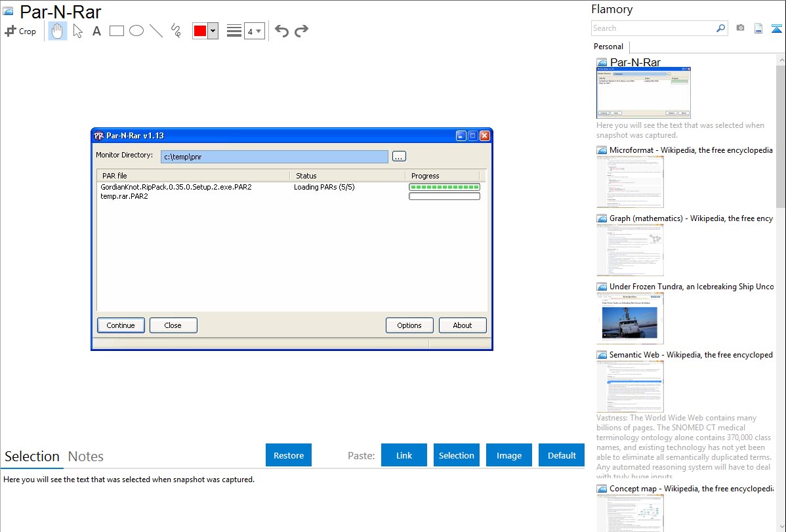Click Close button in Par-N-Rar window
786x532 pixels.
click(x=173, y=325)
